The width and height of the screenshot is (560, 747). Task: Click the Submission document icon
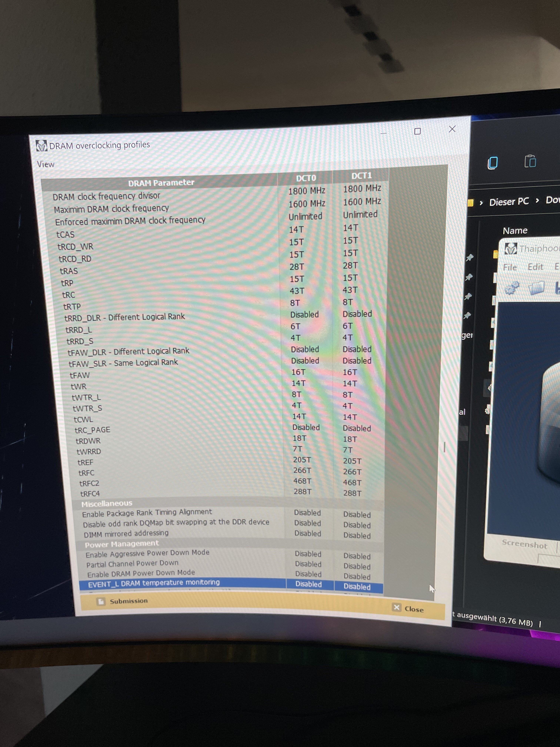(101, 601)
